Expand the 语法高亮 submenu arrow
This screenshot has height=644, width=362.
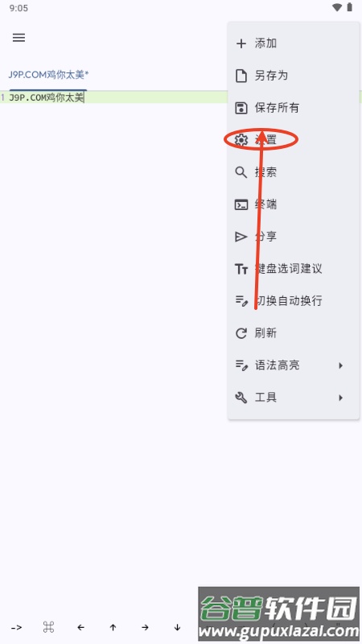pyautogui.click(x=340, y=365)
